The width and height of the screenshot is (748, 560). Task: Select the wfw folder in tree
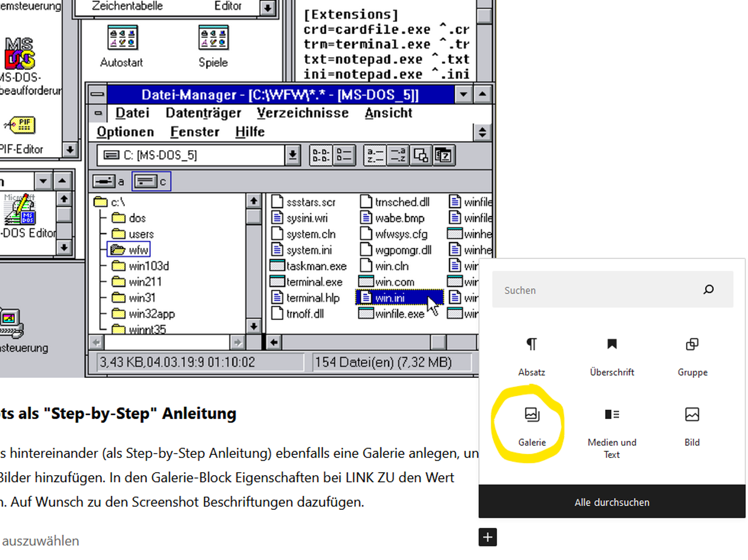[129, 250]
